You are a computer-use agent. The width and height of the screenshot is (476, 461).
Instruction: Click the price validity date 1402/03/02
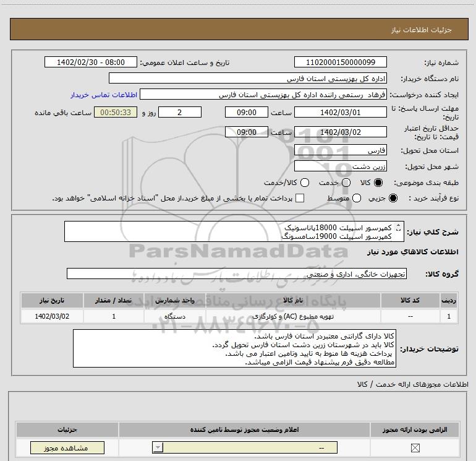(x=340, y=132)
